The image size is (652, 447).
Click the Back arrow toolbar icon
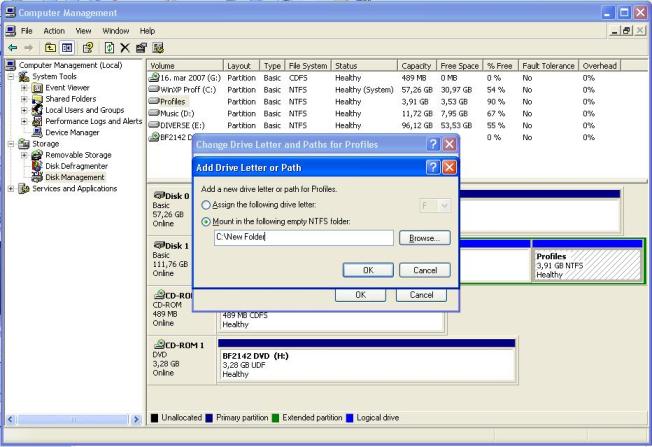pyautogui.click(x=12, y=48)
